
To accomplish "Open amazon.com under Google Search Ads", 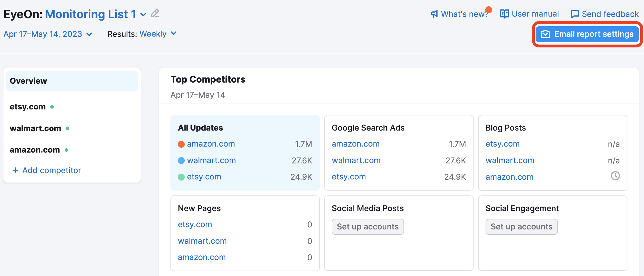I will (355, 144).
